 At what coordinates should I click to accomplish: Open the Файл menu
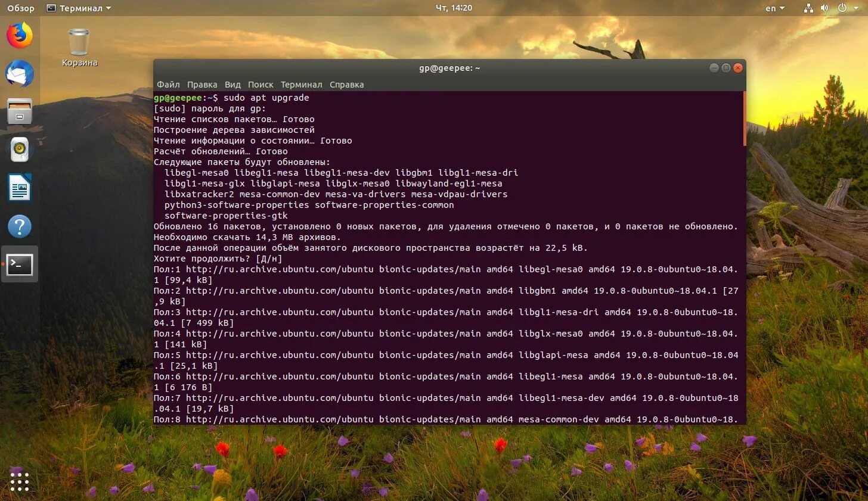click(168, 85)
